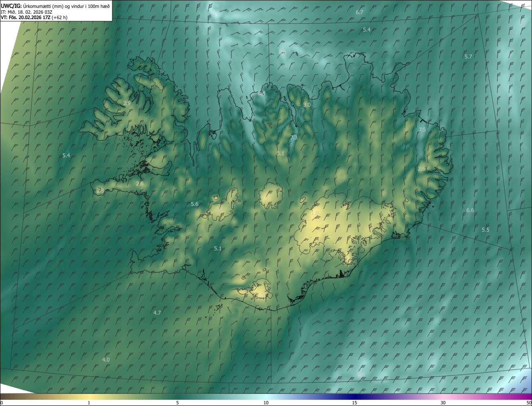
Task: Select the '4.0' value on the map
Action: [x=106, y=360]
